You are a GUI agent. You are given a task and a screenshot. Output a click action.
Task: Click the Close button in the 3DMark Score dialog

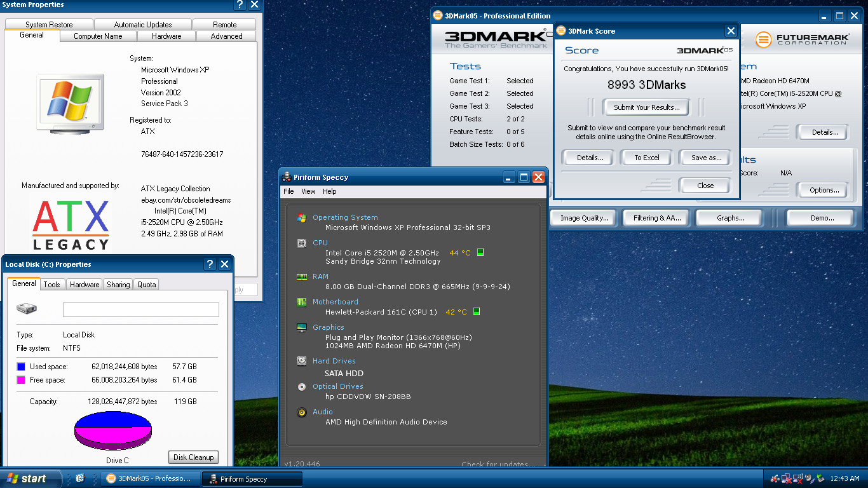[x=705, y=186]
